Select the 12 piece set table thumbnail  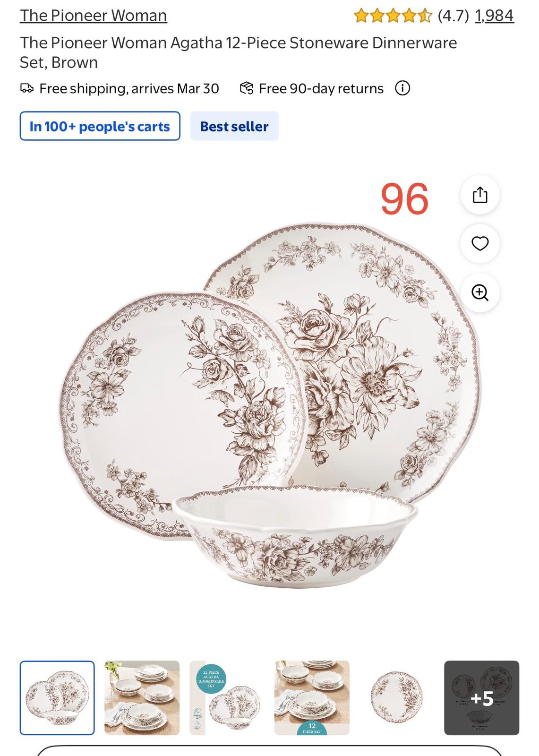click(x=312, y=698)
